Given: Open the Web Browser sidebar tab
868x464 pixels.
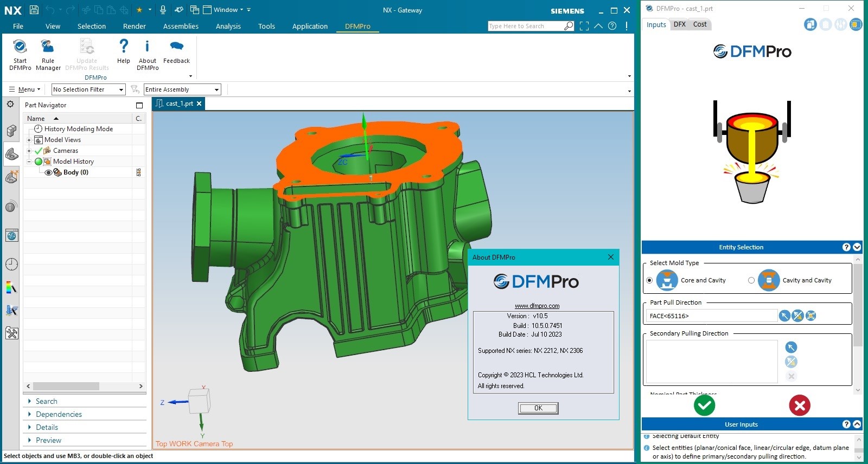Looking at the screenshot, I should pos(11,235).
